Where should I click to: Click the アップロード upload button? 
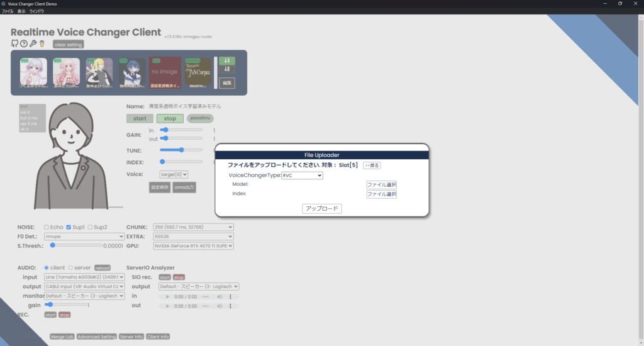pos(321,208)
